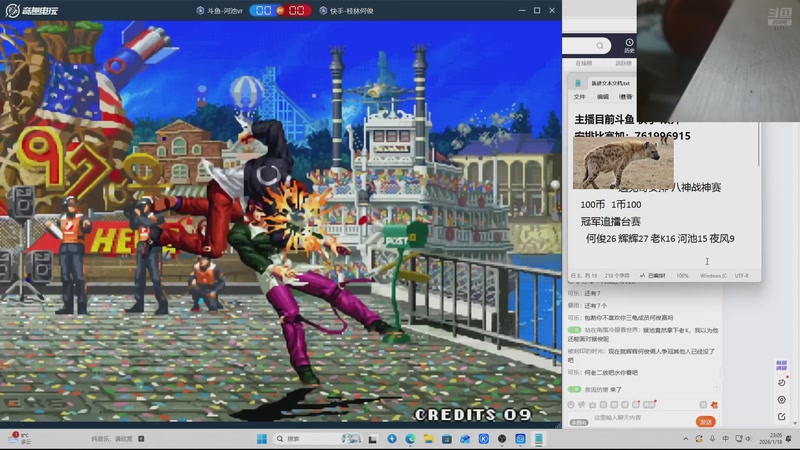Click the crown icon in chat toolbar
The image size is (800, 450).
592,405
